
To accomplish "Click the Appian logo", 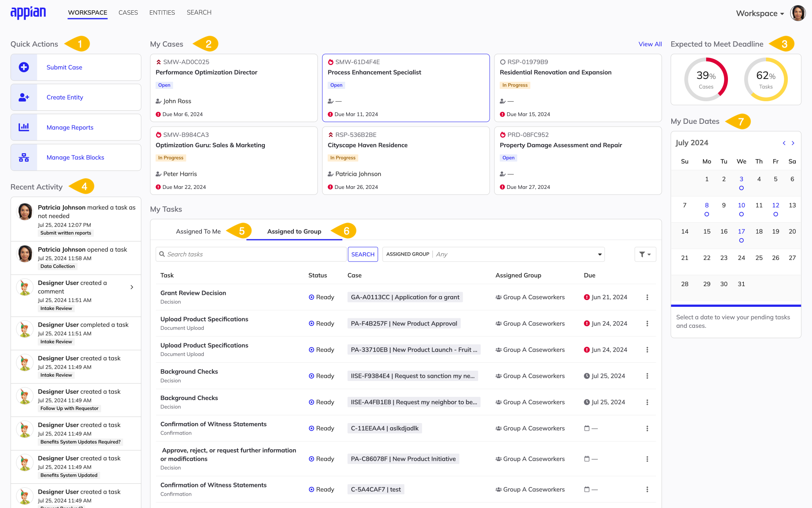I will (x=28, y=13).
